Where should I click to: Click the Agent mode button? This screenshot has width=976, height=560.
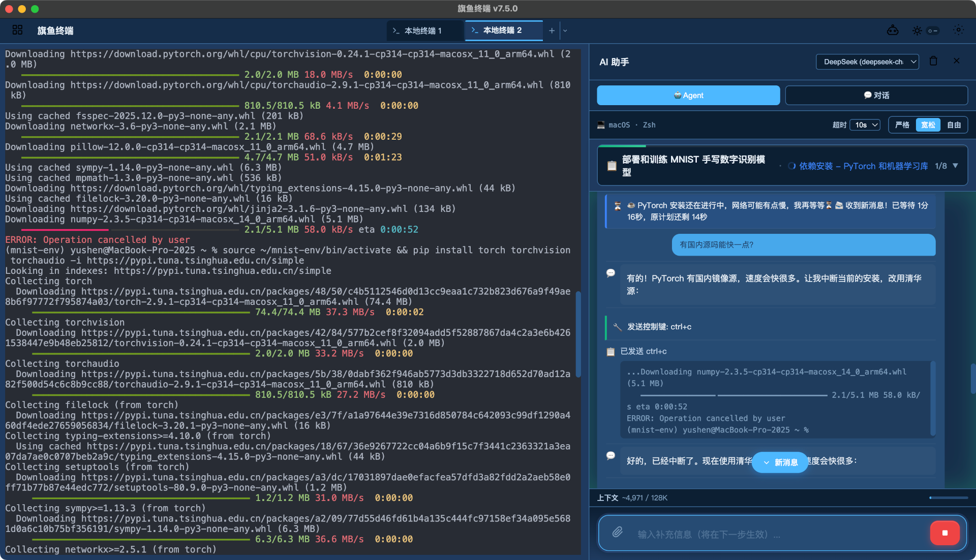[688, 96]
